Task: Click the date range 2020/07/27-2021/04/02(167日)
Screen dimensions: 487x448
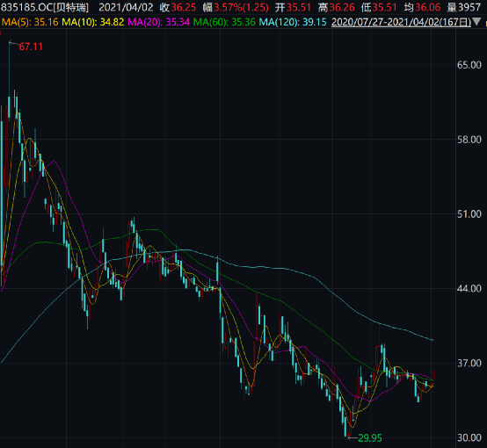Action: pyautogui.click(x=401, y=22)
